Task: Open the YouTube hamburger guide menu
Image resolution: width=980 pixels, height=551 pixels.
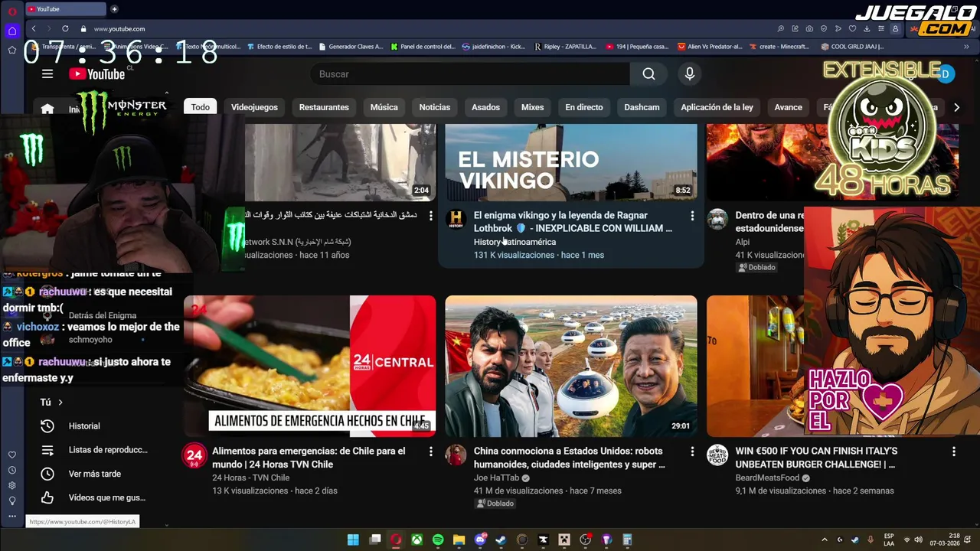Action: (x=47, y=73)
